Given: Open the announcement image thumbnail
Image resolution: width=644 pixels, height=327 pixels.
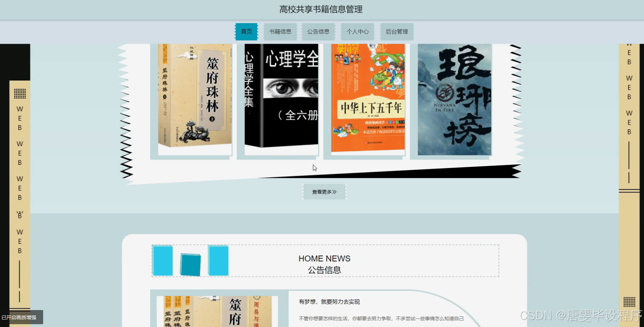Looking at the screenshot, I should [217, 311].
